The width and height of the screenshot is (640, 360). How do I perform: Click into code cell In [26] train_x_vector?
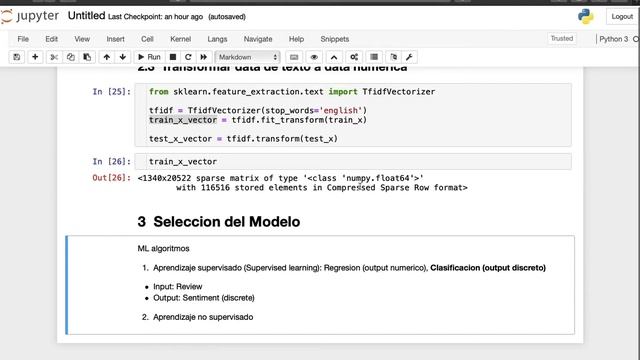[353, 162]
